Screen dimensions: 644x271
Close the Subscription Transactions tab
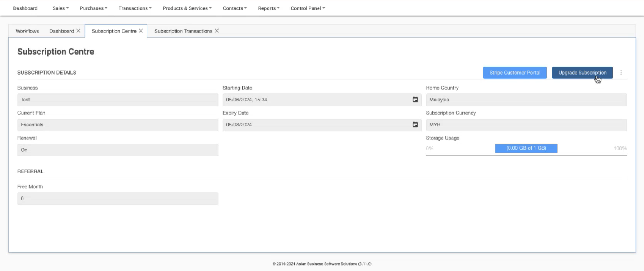(x=217, y=31)
